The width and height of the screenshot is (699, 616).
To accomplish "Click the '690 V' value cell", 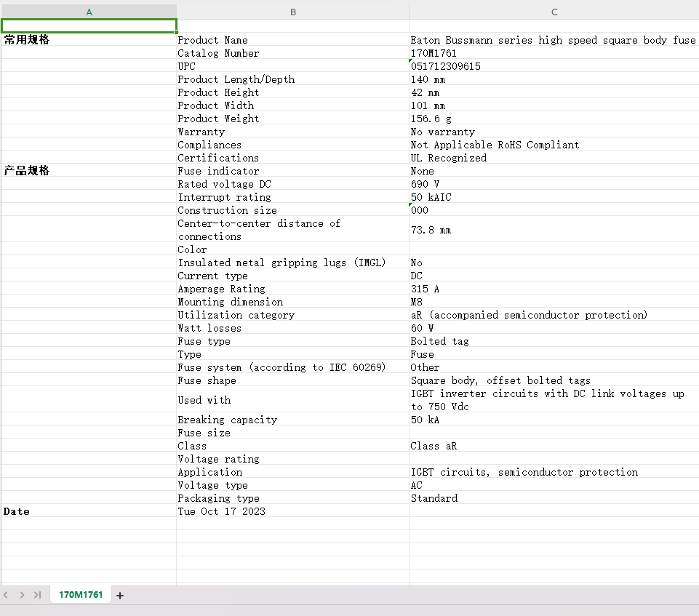I will point(554,184).
